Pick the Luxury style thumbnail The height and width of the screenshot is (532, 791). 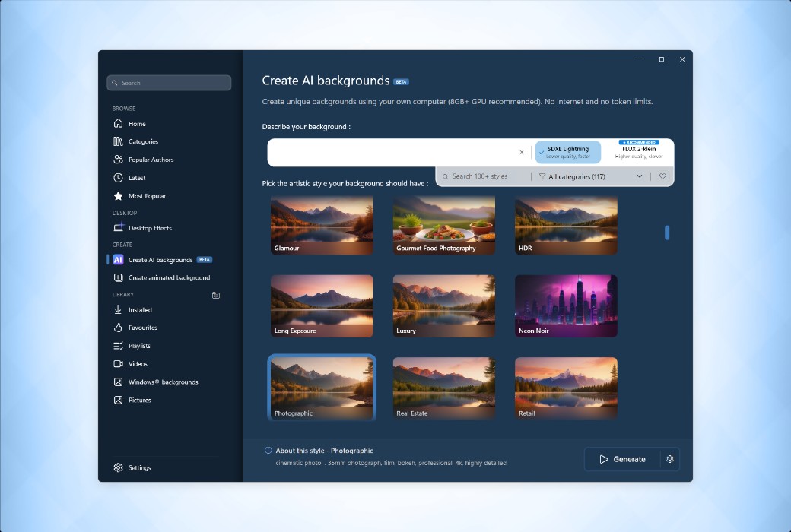[444, 306]
